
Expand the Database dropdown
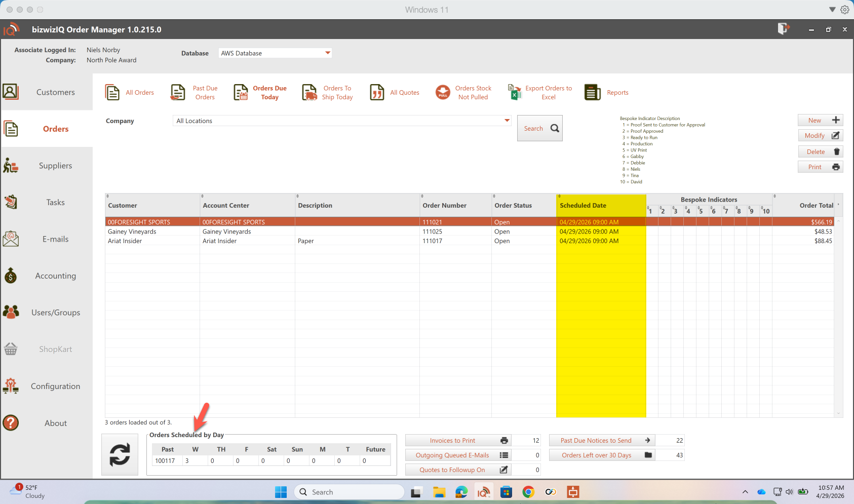click(327, 53)
